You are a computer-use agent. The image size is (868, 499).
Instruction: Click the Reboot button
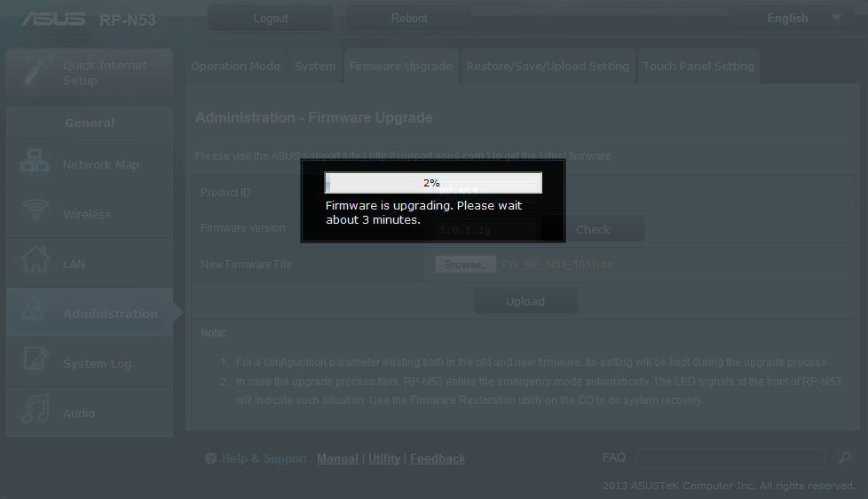pyautogui.click(x=409, y=19)
